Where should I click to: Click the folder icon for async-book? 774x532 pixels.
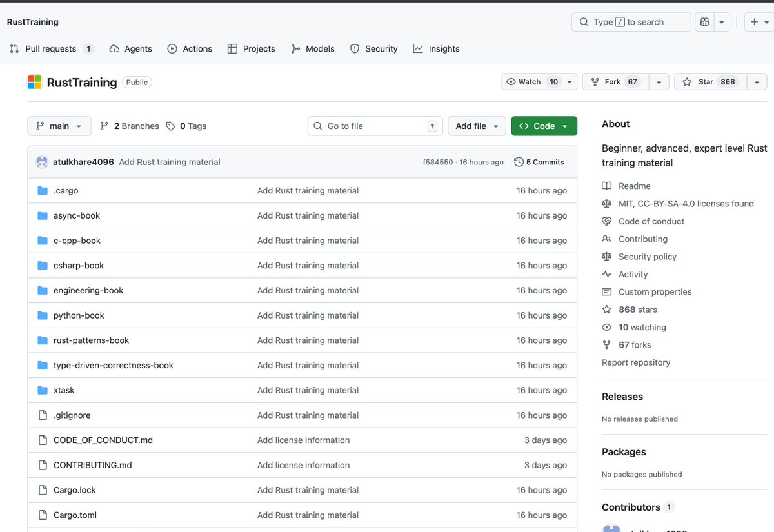(43, 215)
